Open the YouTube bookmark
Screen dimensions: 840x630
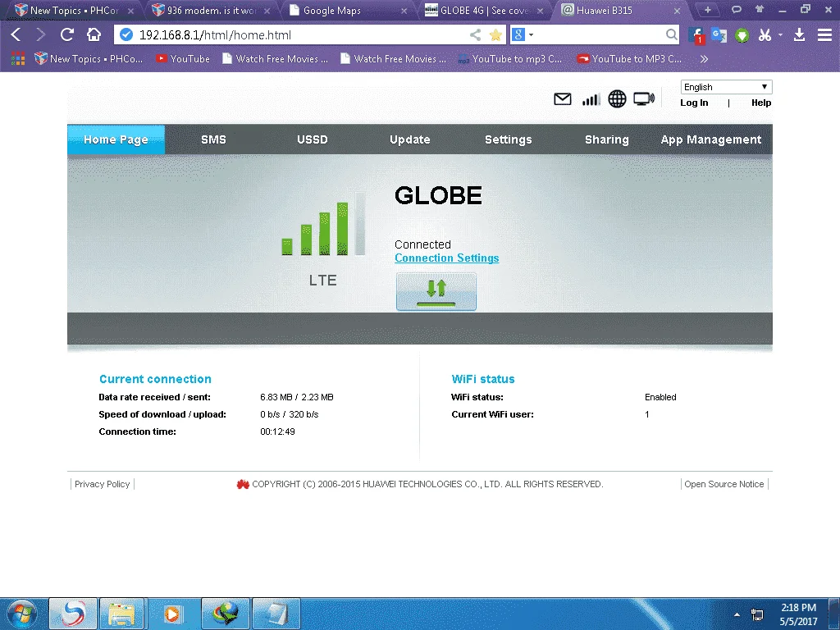(183, 59)
